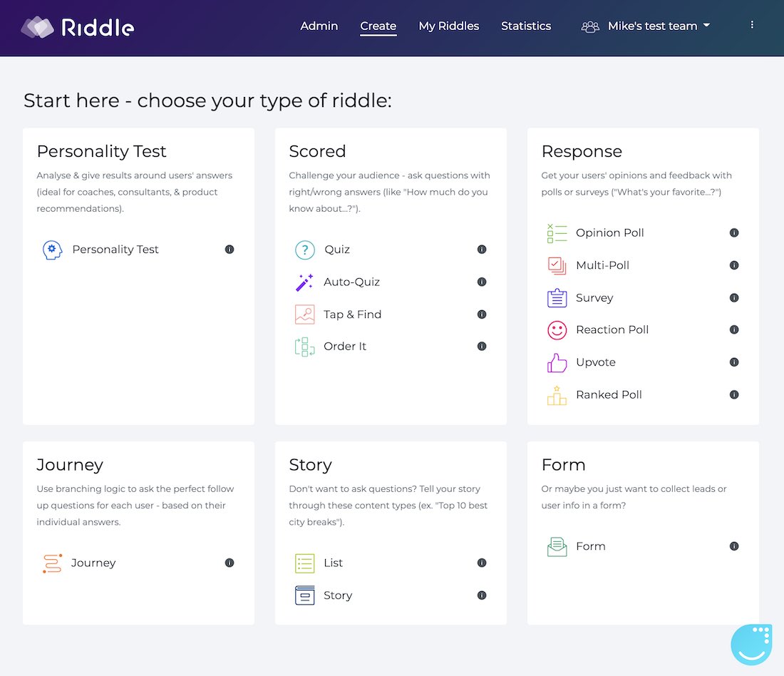This screenshot has width=784, height=676.
Task: Click the Journey winding path icon
Action: (x=52, y=563)
